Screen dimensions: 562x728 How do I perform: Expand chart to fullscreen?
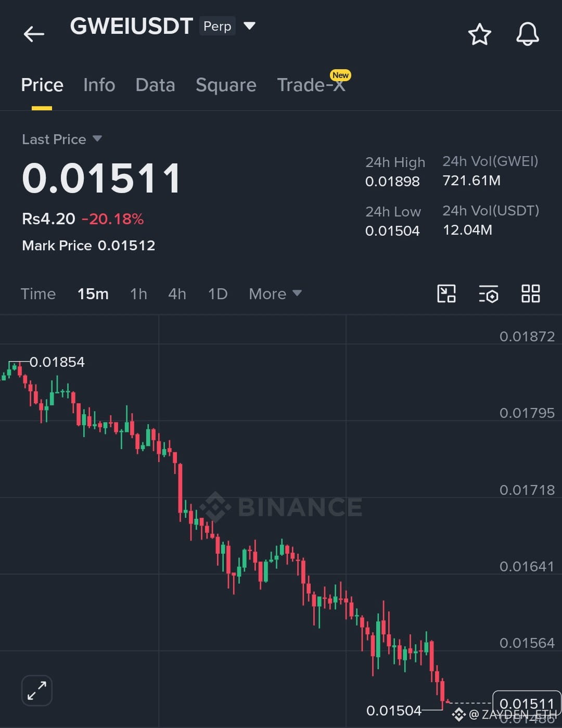pyautogui.click(x=37, y=691)
